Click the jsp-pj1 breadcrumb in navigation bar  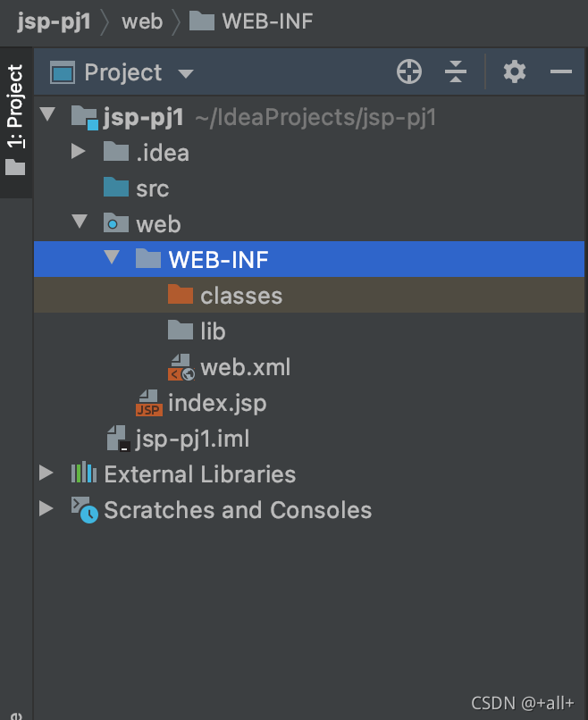click(54, 21)
